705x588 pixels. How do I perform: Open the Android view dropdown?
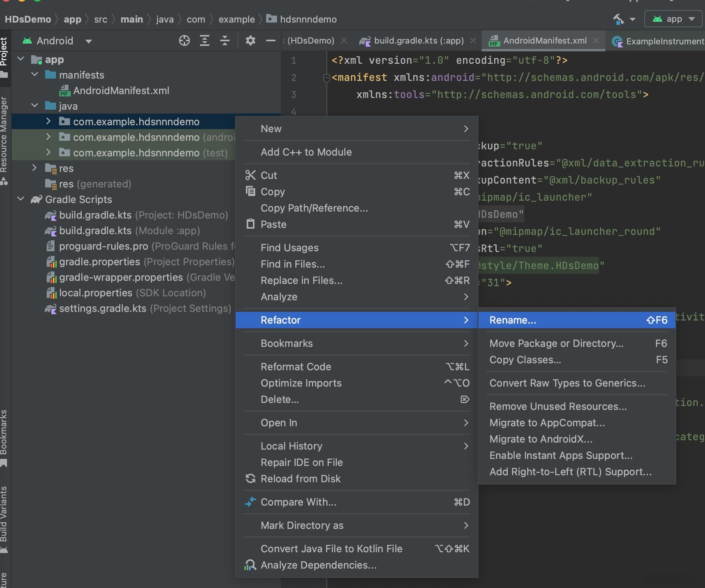[89, 41]
